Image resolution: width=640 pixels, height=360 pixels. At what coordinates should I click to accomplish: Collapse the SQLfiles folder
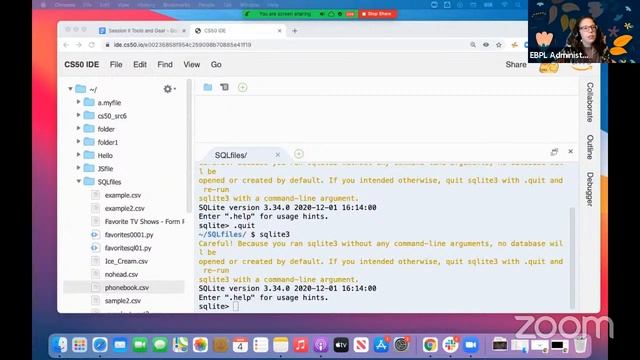[x=78, y=181]
